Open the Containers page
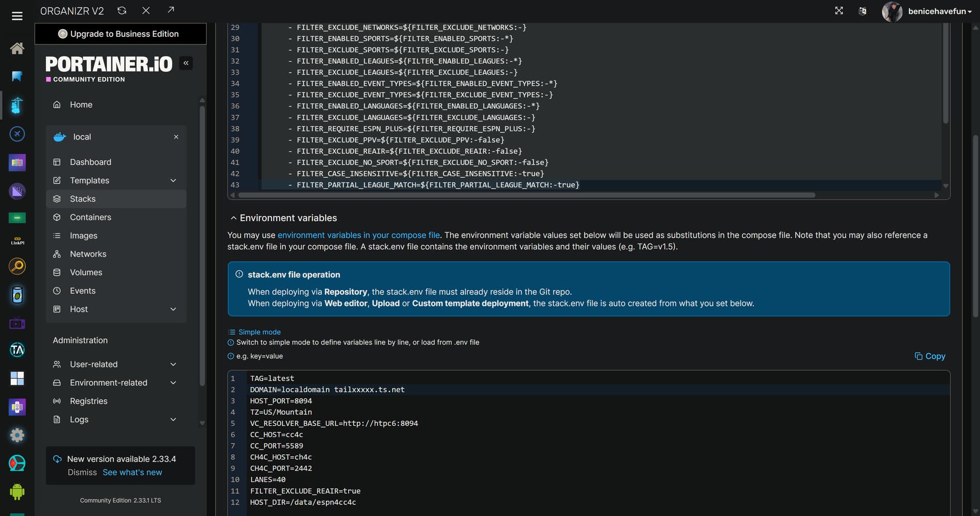This screenshot has height=516, width=980. 90,217
